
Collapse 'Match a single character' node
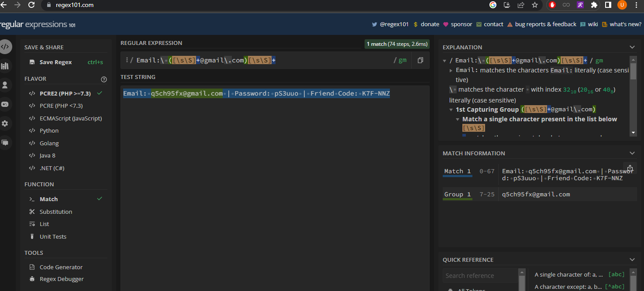[458, 119]
